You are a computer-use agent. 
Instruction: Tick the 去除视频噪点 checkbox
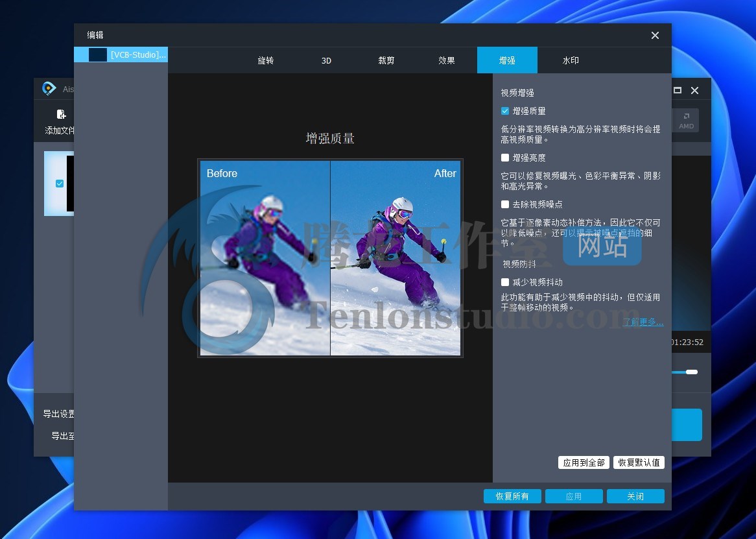[505, 204]
